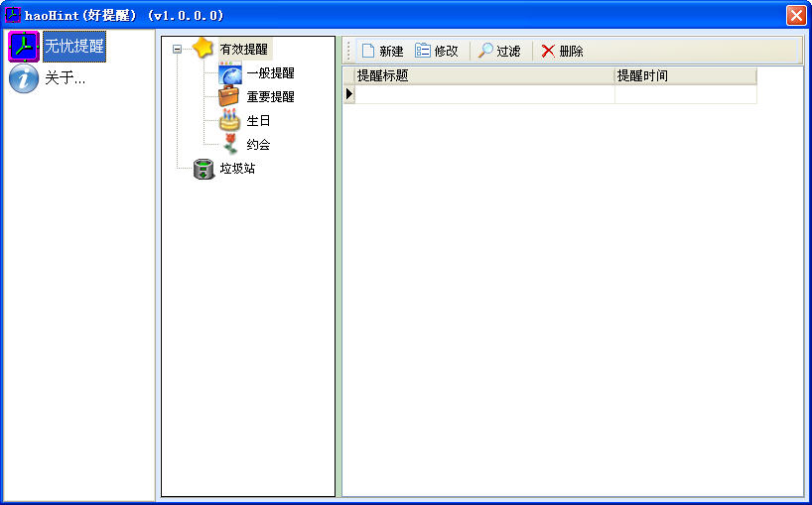Click the red X 删除 icon
The height and width of the screenshot is (505, 812).
[x=548, y=51]
